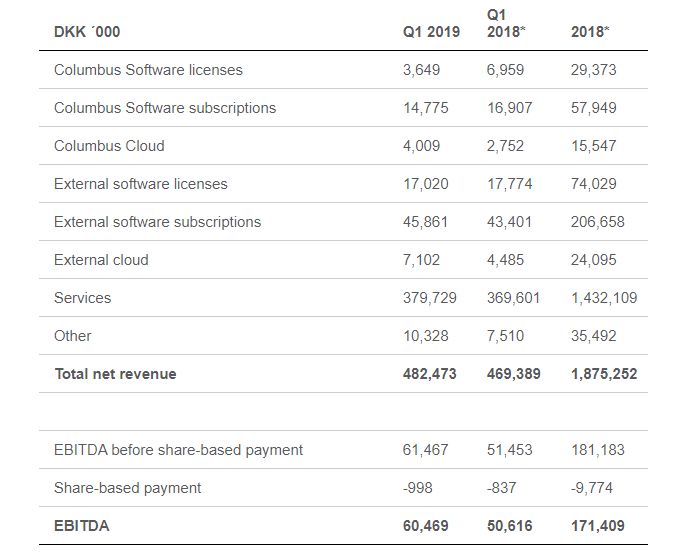Click the External software licenses label
Screen dimensions: 695x554
coord(141,184)
